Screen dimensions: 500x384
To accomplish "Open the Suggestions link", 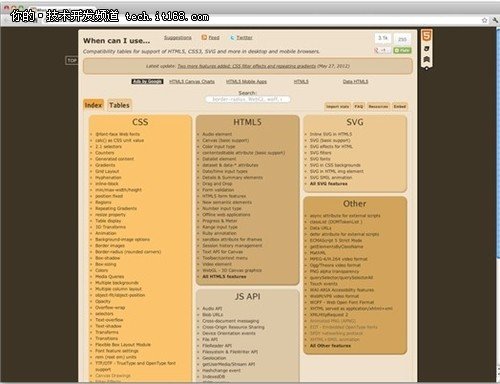I will pos(178,38).
